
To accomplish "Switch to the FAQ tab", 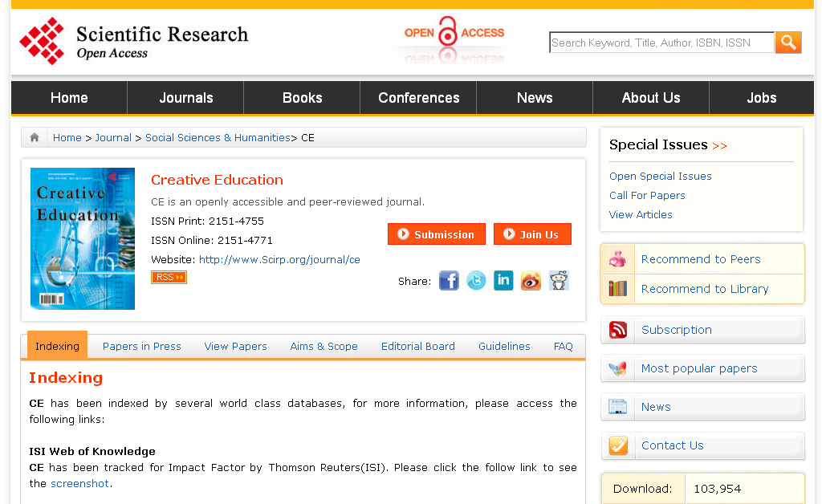I will (563, 347).
